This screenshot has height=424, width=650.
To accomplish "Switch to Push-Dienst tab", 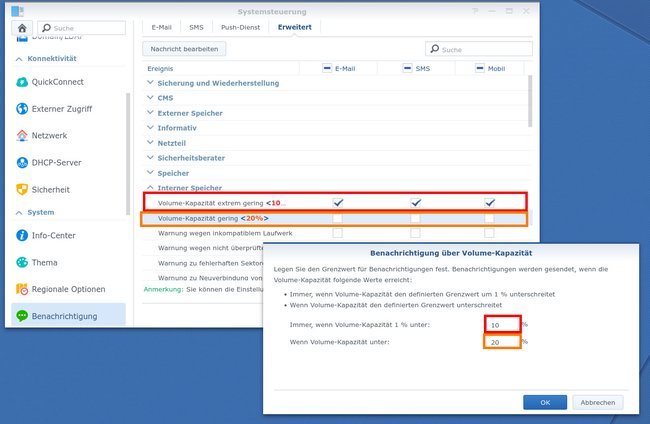I will (x=240, y=27).
